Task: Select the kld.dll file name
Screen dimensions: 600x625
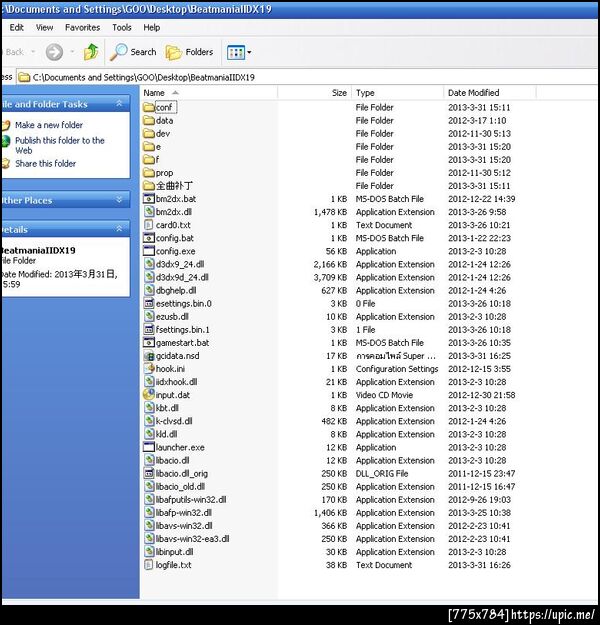Action: coord(167,434)
